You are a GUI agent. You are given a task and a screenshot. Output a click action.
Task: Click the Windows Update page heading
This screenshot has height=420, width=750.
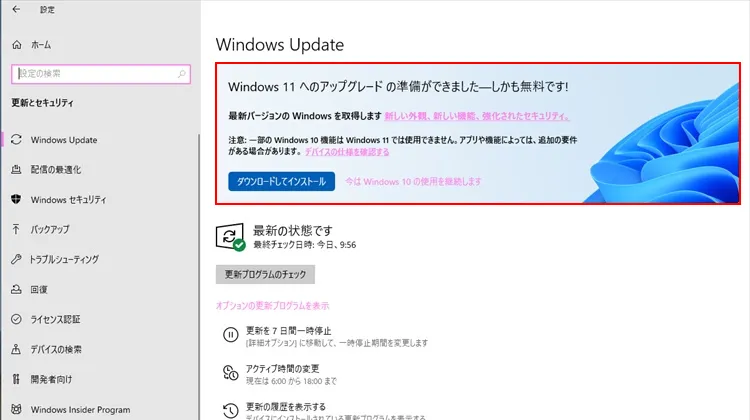pyautogui.click(x=280, y=44)
